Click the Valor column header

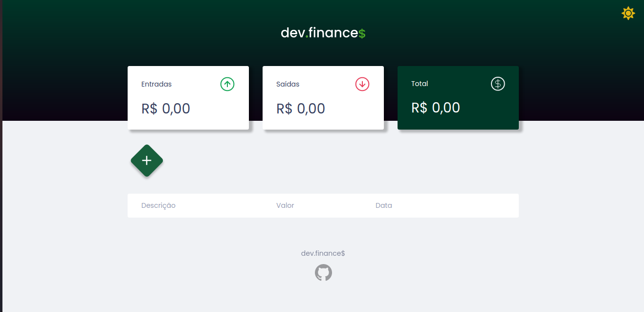(x=285, y=205)
